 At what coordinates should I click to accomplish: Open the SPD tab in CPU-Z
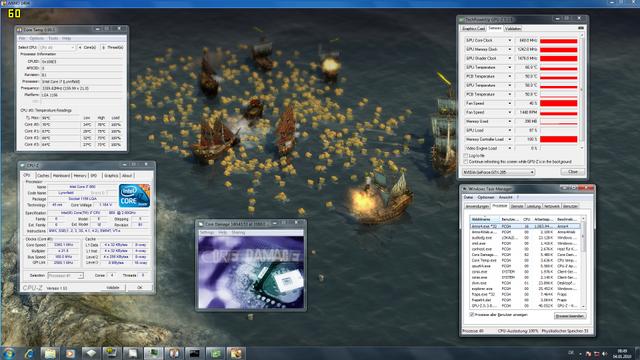(x=94, y=176)
